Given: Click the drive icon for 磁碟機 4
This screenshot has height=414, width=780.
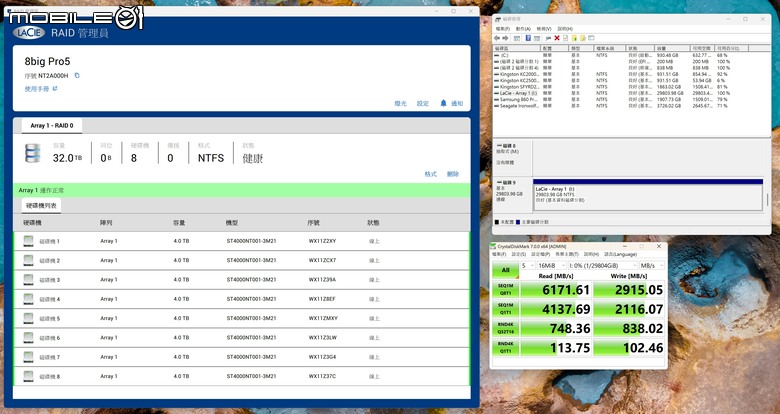Looking at the screenshot, I should pos(28,299).
